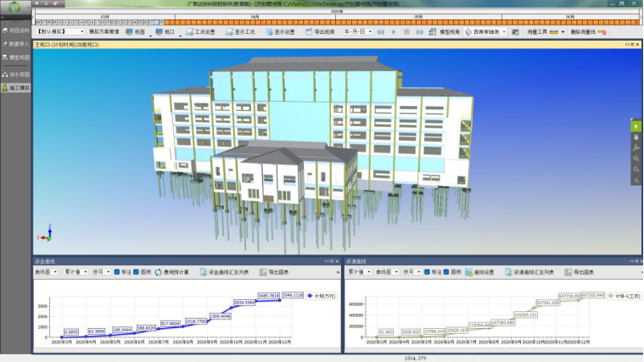Open the 年-月-日 date format dropdown
The height and width of the screenshot is (362, 644).
pos(358,31)
